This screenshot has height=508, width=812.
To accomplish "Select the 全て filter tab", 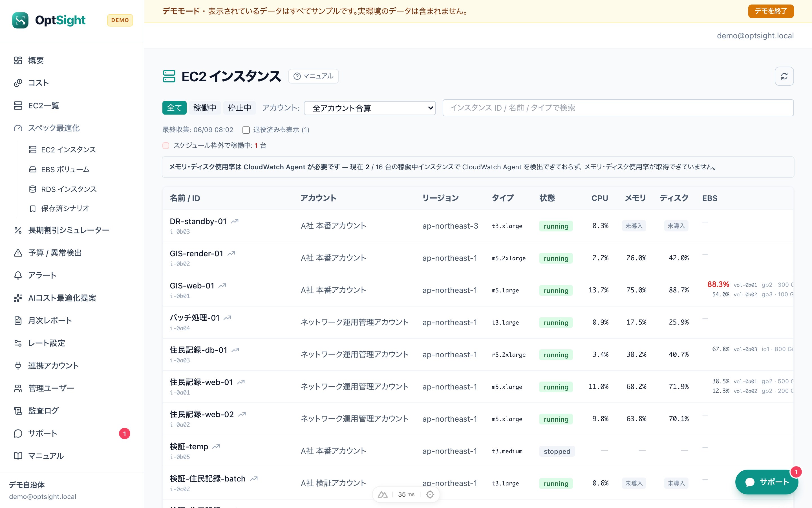I will [174, 108].
